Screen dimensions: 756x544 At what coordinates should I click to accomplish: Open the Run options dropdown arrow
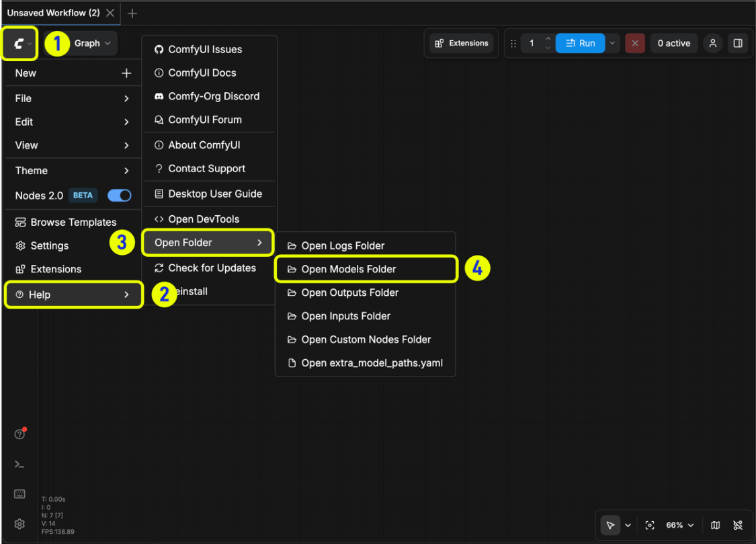(612, 44)
